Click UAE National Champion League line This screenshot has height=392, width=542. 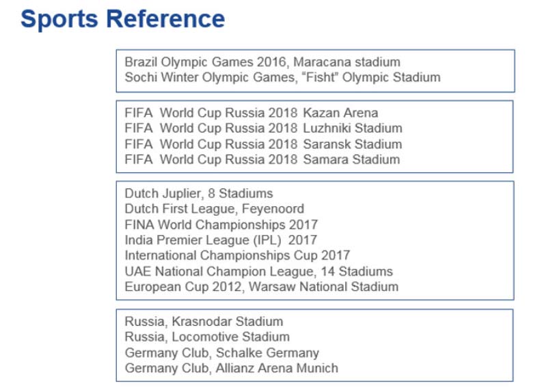(258, 271)
